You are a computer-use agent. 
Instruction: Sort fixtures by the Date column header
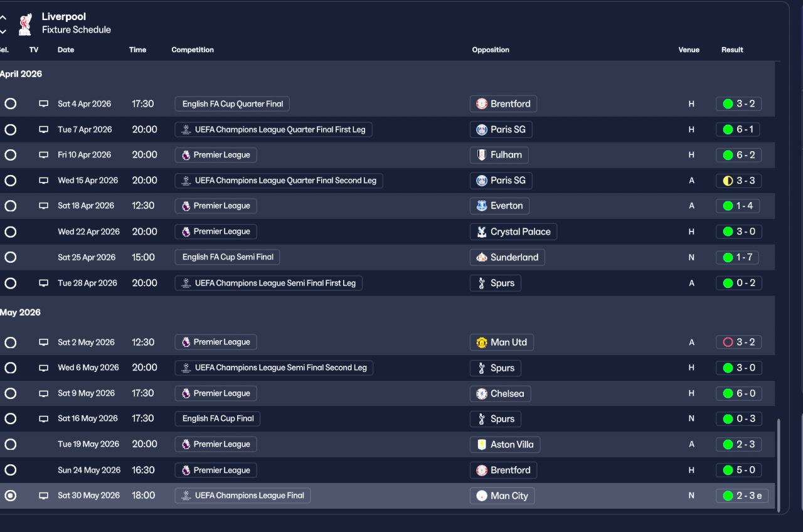66,50
